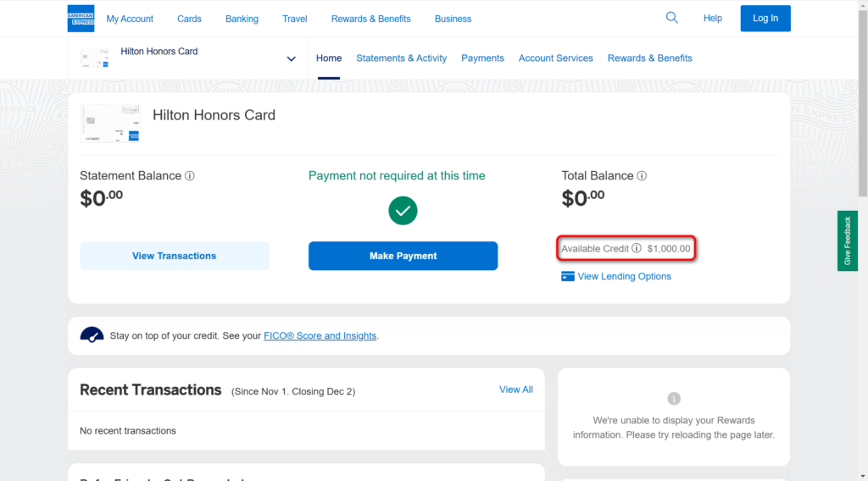Click the rewards unavailable info icon
The image size is (868, 481).
click(674, 398)
